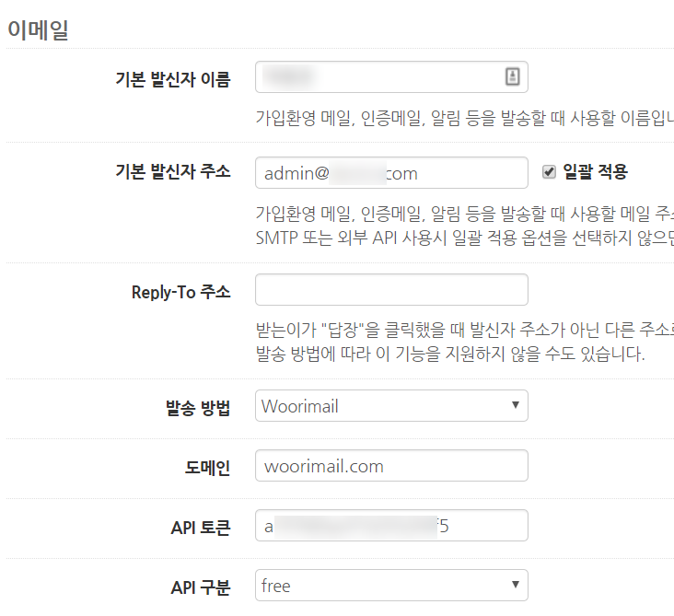674x616 pixels.
Task: Click the 일괄 적용 checkbox label text
Action: coord(595,171)
